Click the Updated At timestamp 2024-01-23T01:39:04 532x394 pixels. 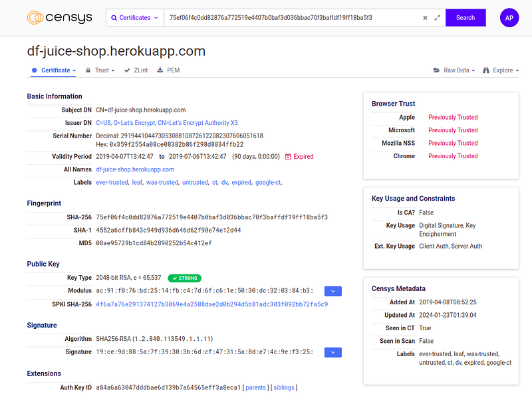click(448, 315)
